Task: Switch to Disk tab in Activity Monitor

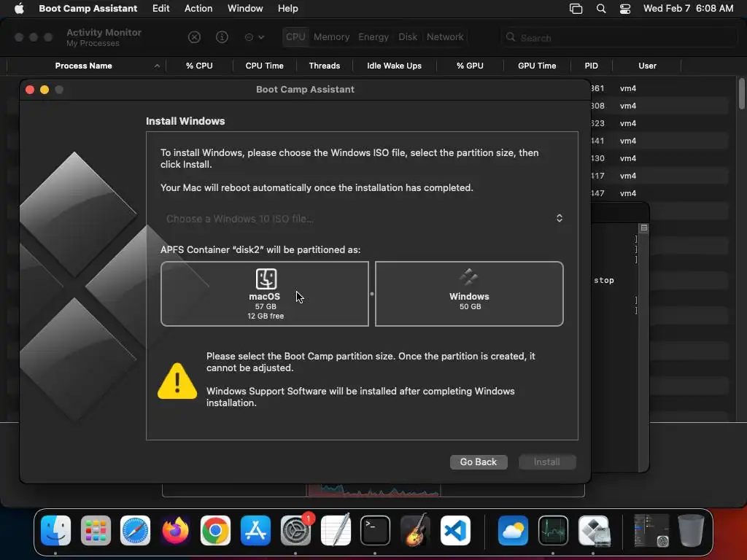Action: 407,36
